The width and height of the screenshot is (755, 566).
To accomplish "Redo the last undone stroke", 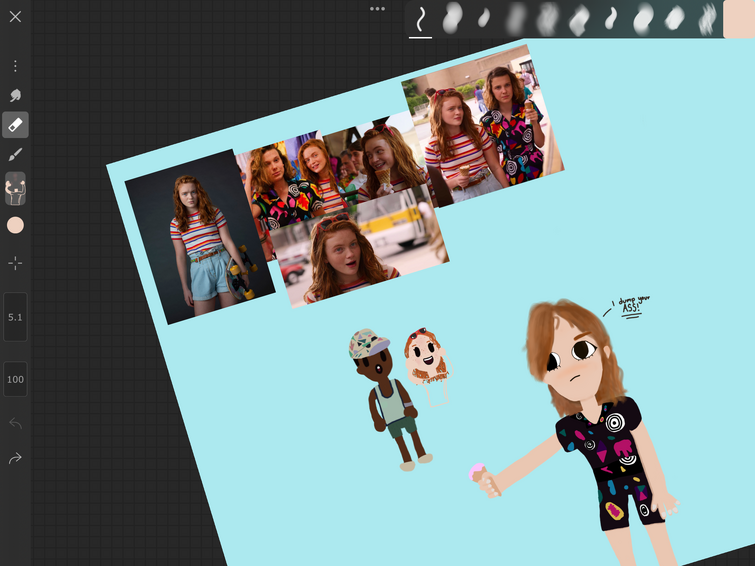I will coord(15,458).
